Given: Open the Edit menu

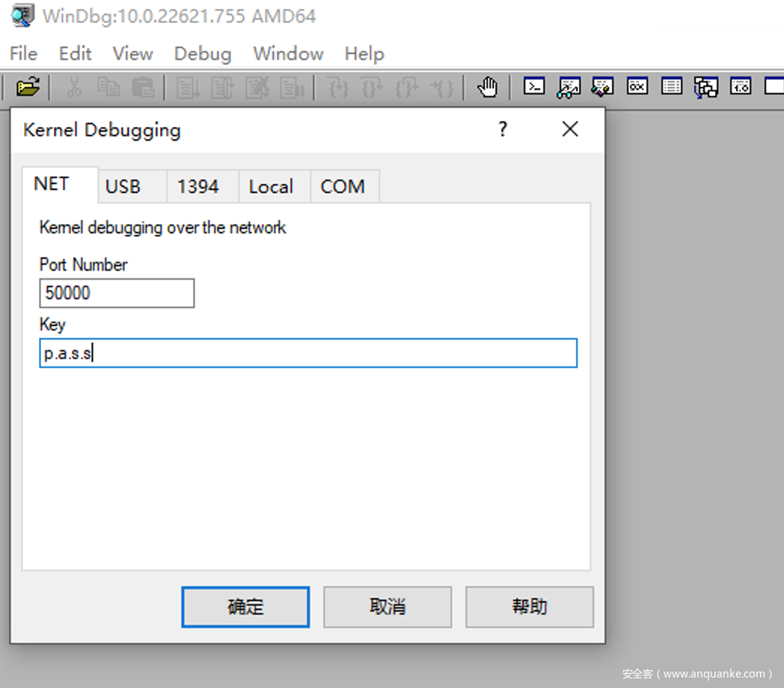Looking at the screenshot, I should coord(75,54).
